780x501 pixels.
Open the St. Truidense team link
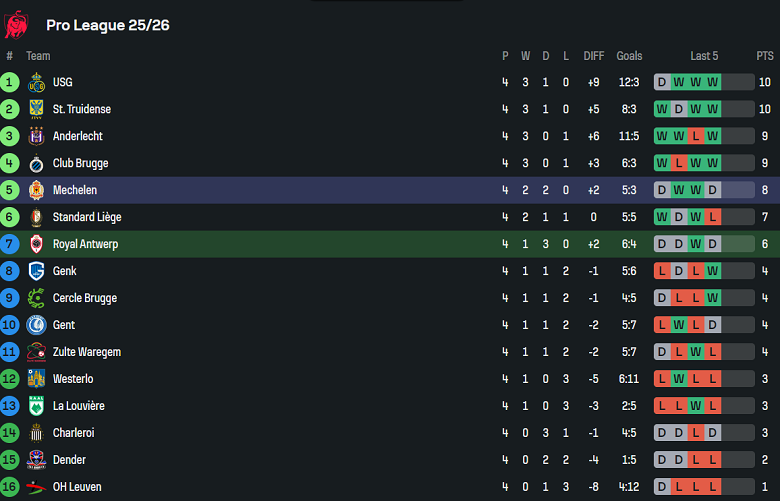point(82,109)
